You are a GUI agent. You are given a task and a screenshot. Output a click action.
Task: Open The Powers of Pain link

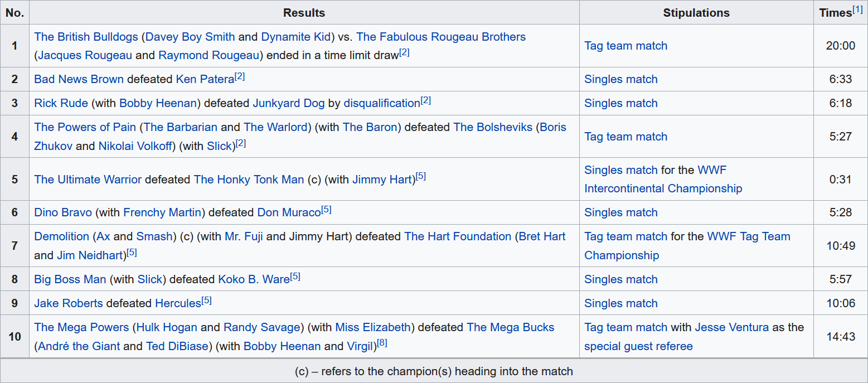[x=85, y=127]
